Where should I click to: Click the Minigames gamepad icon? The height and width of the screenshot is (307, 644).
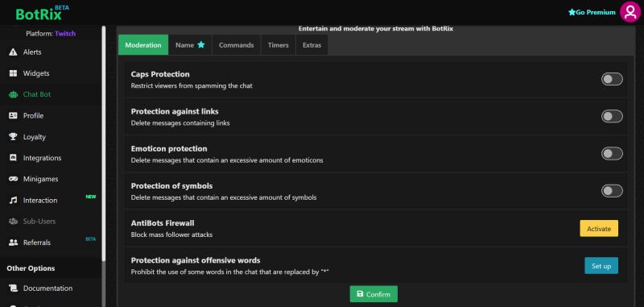[13, 179]
